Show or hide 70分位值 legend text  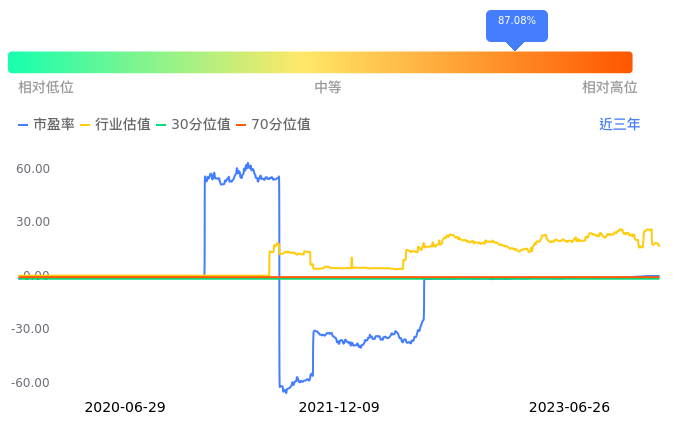pyautogui.click(x=281, y=125)
